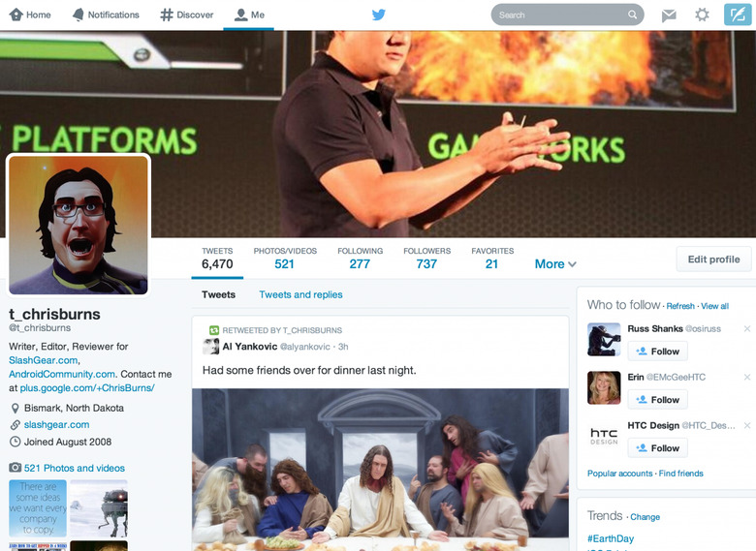Screen dimensions: 756x551
Task: Open the #EarthDay trend
Action: (x=611, y=538)
